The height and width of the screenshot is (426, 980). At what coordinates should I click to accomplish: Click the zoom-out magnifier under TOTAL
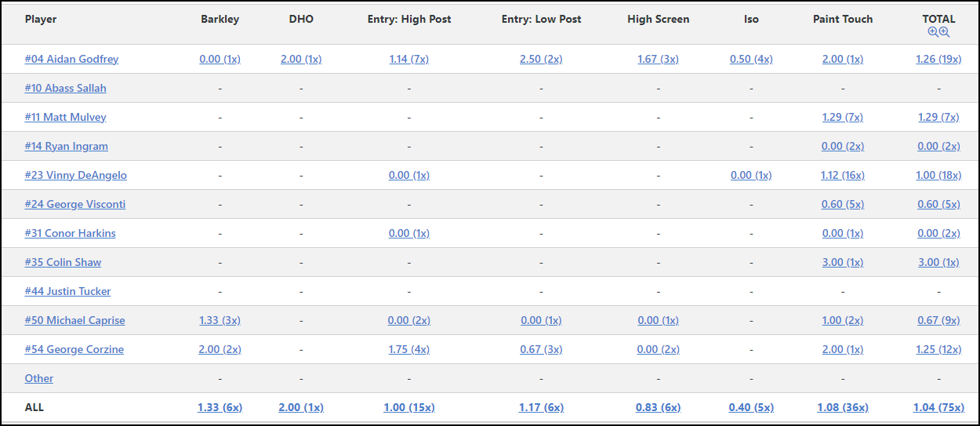click(x=944, y=32)
